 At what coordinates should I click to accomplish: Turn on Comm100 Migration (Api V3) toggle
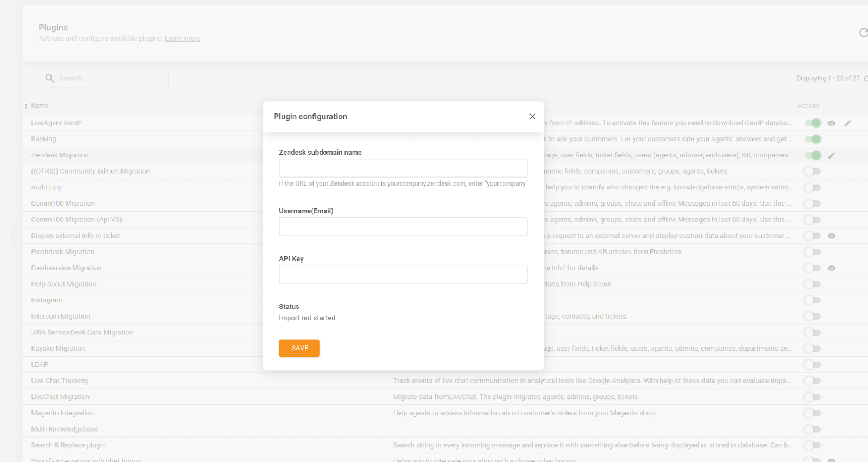click(x=813, y=220)
